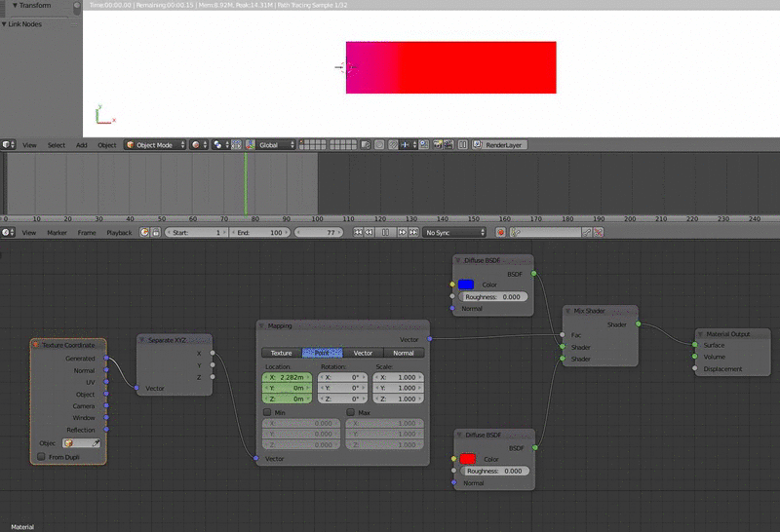
Task: Click the Location X 2.282m field
Action: click(x=287, y=377)
